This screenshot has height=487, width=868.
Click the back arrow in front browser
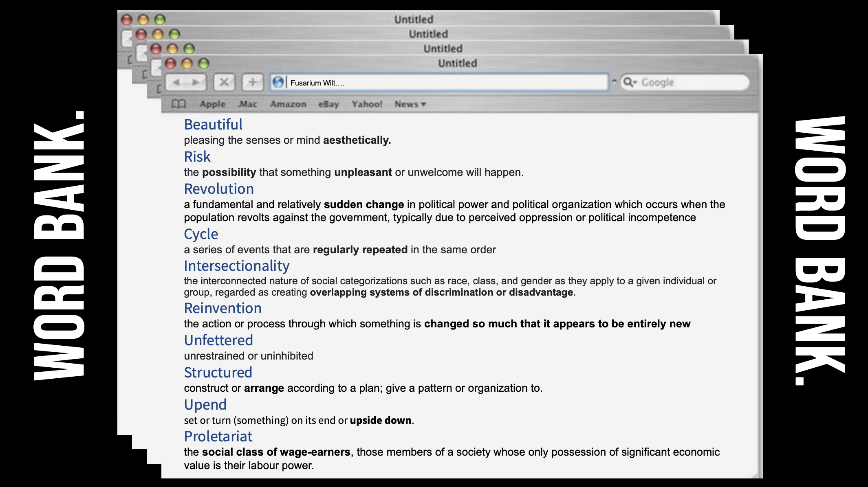pos(176,82)
